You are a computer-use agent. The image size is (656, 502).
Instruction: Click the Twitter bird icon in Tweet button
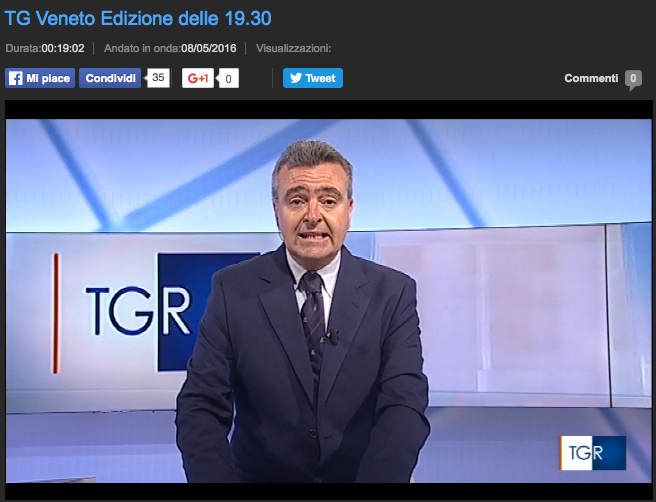coord(295,78)
